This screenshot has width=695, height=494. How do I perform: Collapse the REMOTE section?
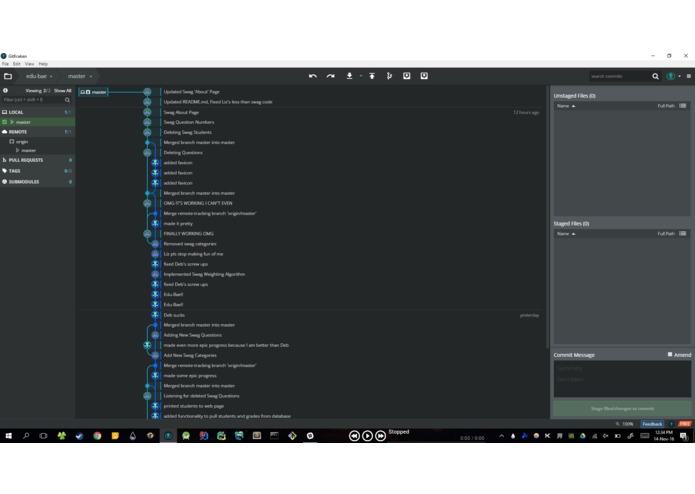pos(37,132)
